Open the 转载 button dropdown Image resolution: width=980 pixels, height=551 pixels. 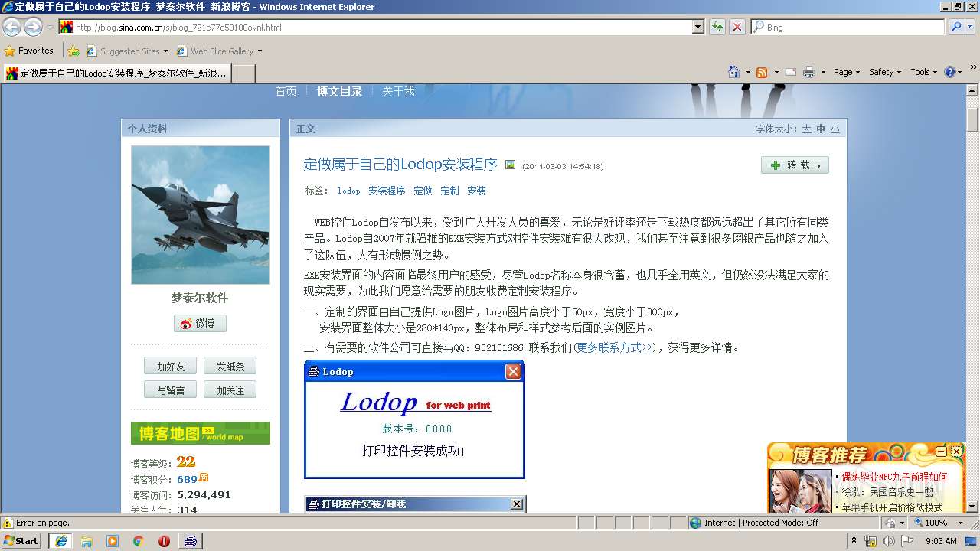818,165
